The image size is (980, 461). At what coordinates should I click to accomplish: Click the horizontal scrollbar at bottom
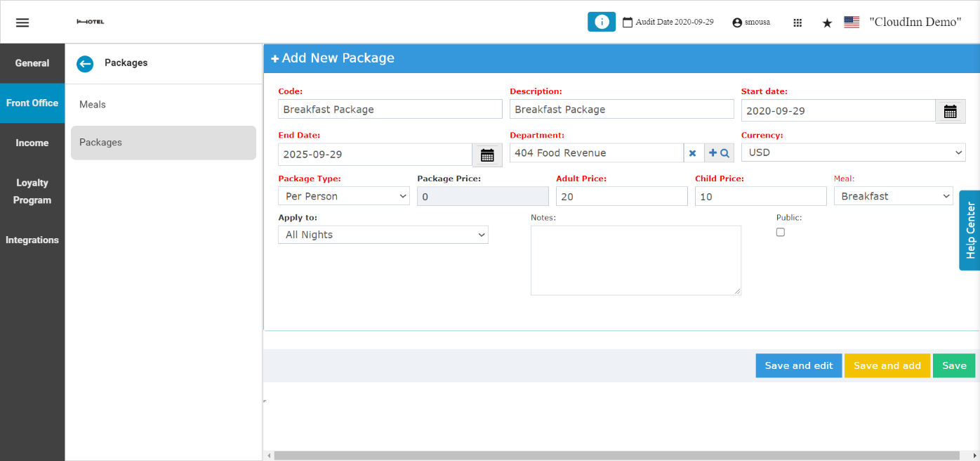click(616, 455)
